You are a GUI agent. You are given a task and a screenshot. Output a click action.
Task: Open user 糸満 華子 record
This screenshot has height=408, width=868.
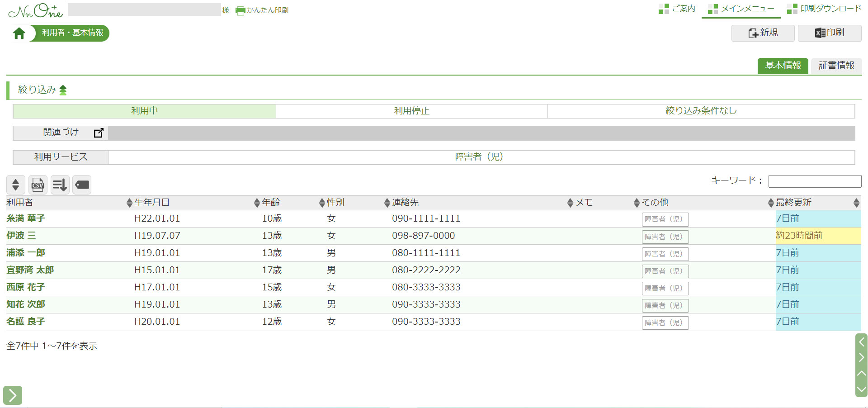(26, 218)
